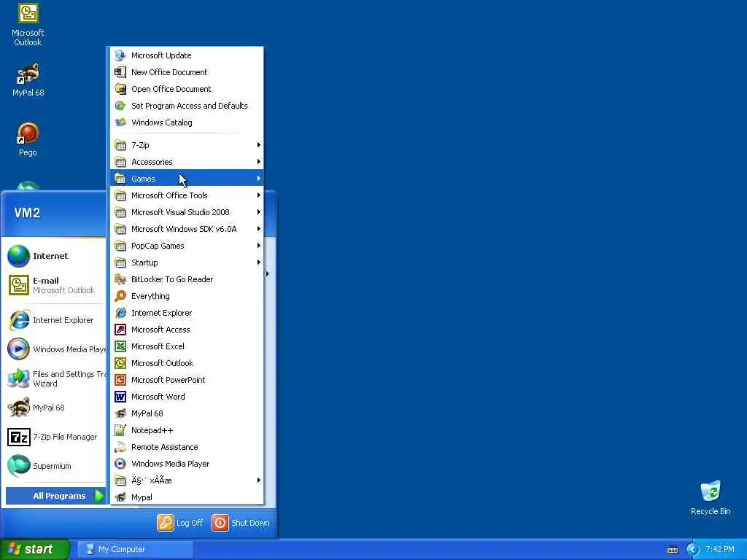
Task: Click the 7:42 PM clock
Action: [720, 550]
